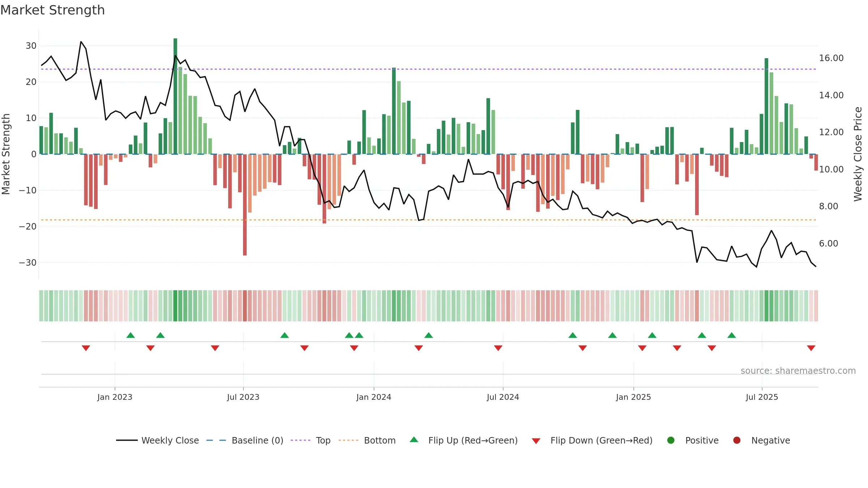Toggle the Positive legend label

click(702, 441)
